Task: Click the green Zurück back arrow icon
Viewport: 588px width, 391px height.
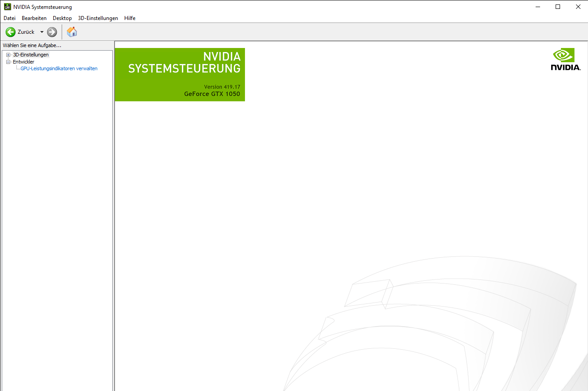Action: [x=10, y=32]
